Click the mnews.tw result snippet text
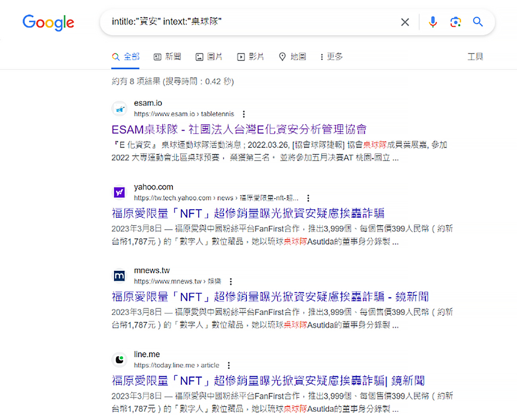517x420 pixels. click(x=282, y=319)
